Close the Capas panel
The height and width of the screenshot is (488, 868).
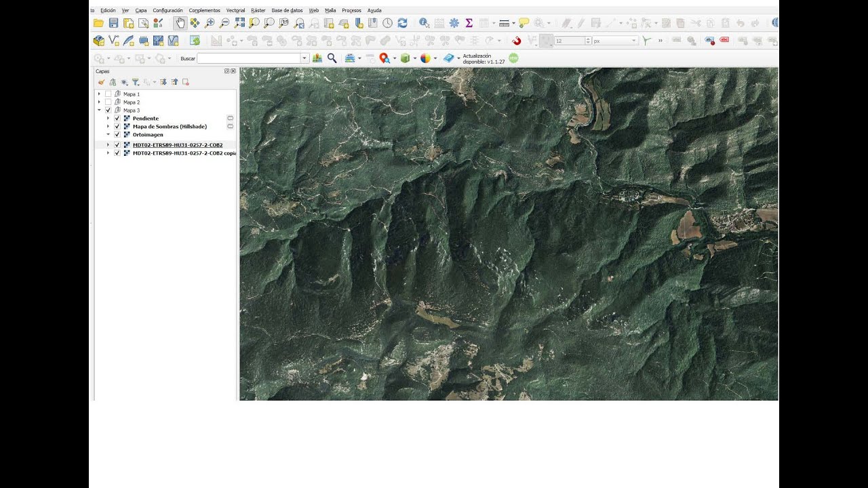pyautogui.click(x=233, y=71)
